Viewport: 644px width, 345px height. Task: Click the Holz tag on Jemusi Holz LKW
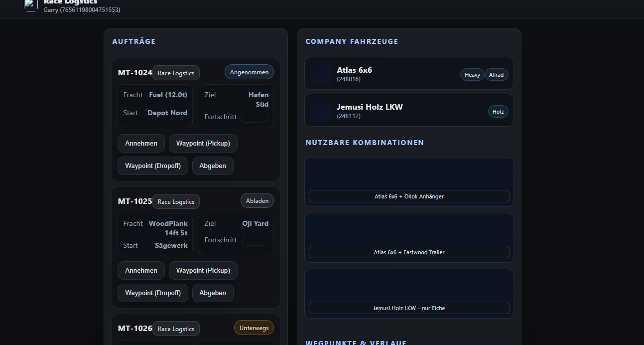[498, 112]
